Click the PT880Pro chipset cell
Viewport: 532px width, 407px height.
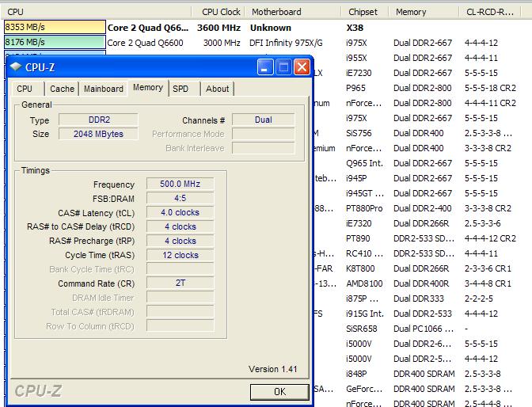tap(364, 208)
